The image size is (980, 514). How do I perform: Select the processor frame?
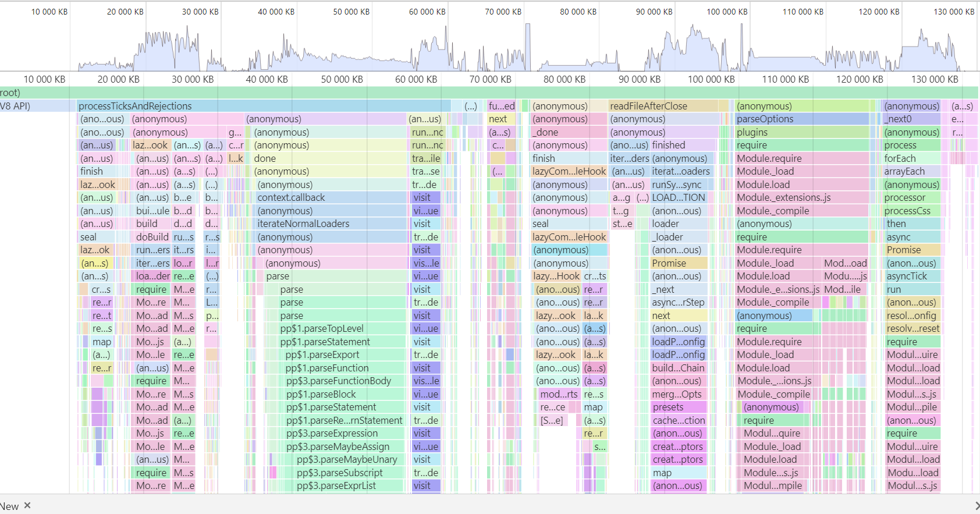point(911,197)
